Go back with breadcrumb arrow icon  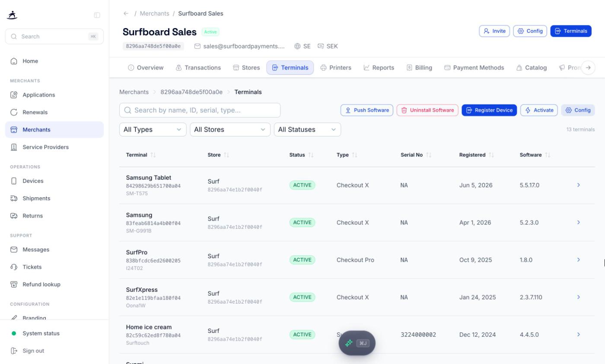[126, 13]
